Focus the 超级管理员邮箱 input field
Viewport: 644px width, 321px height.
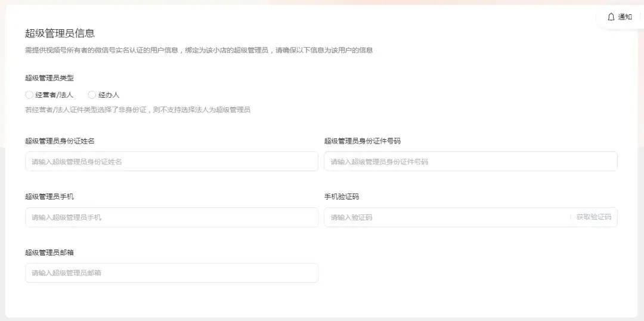tap(172, 273)
